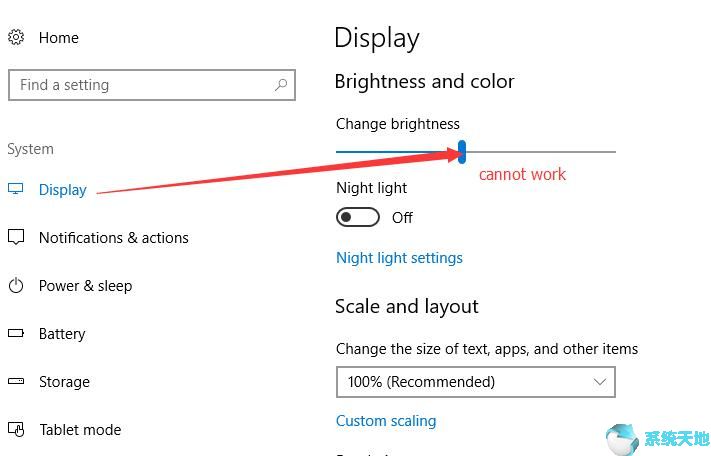Select the Battery settings entry
711x456 pixels.
click(x=62, y=334)
